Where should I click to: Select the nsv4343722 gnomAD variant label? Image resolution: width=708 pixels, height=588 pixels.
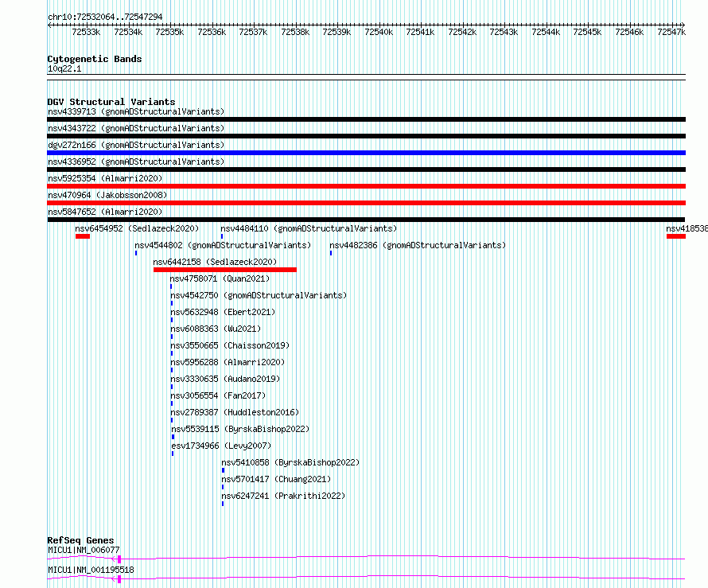136,128
